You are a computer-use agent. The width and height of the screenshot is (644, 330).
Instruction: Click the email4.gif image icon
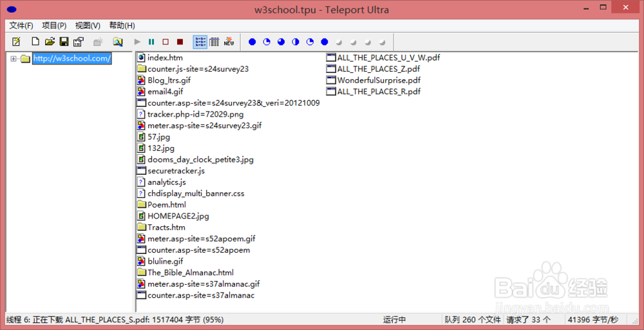(141, 92)
